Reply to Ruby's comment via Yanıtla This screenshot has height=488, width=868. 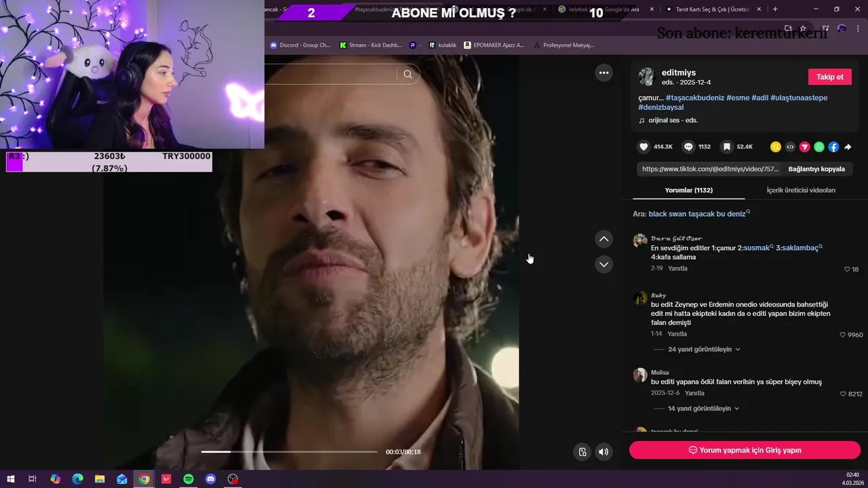677,334
